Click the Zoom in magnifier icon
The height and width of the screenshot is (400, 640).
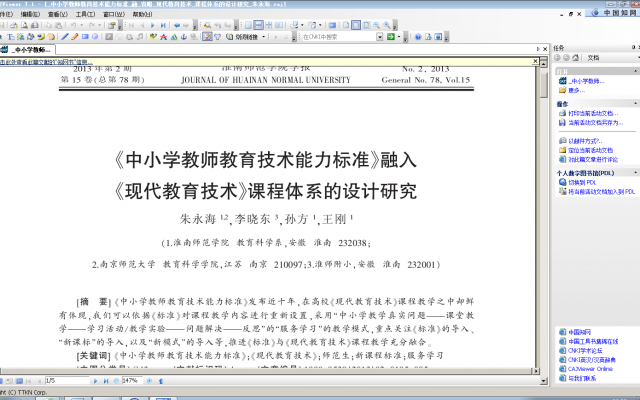pos(387,25)
